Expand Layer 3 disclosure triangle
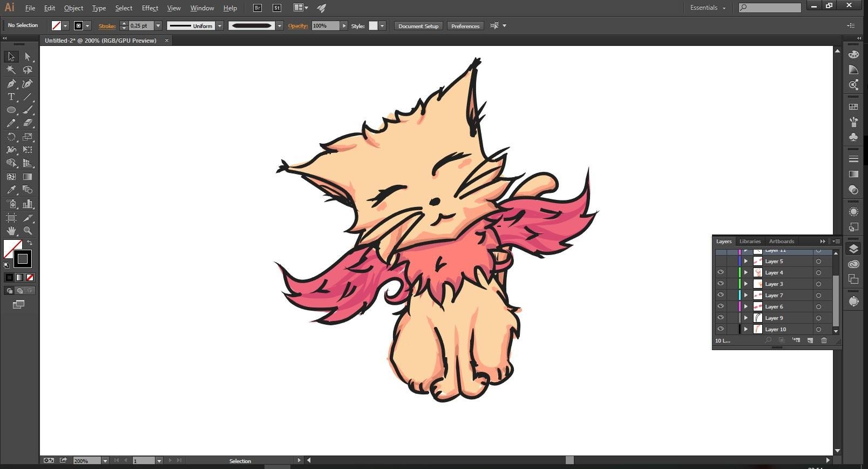Image resolution: width=868 pixels, height=469 pixels. (746, 284)
